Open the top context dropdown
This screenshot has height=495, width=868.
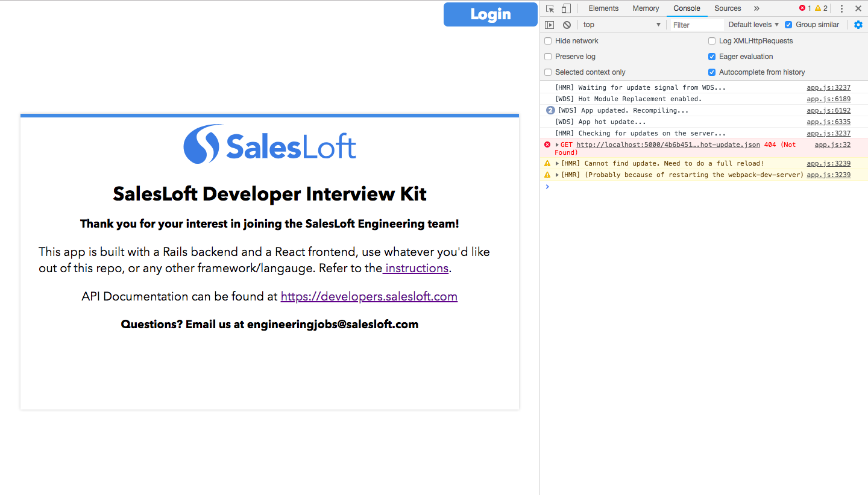621,25
